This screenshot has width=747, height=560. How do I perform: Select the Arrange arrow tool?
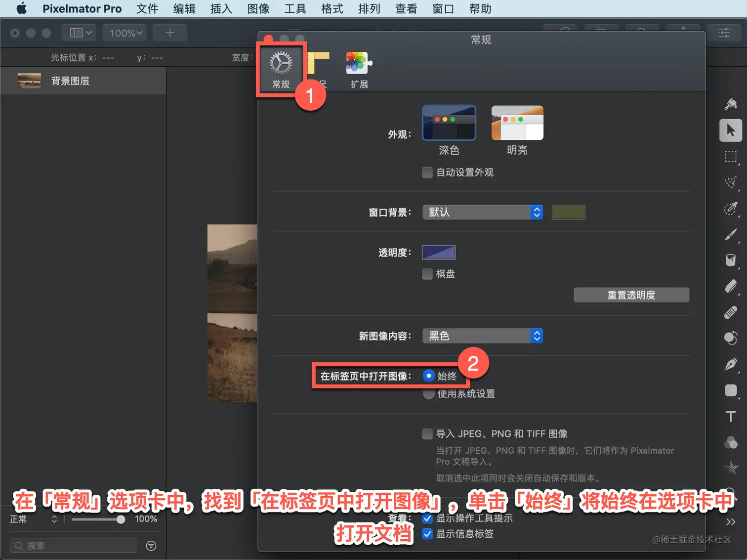[731, 130]
